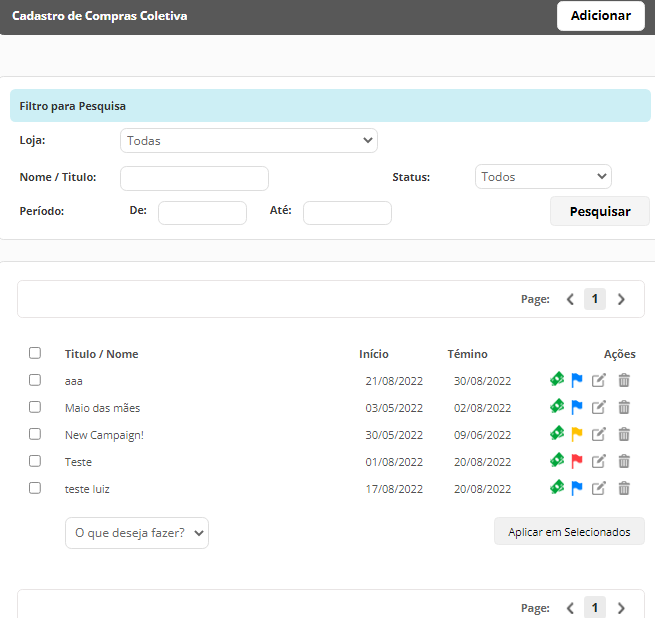The height and width of the screenshot is (618, 655).
Task: Check the box for New Campaign!
Action: pyautogui.click(x=35, y=434)
